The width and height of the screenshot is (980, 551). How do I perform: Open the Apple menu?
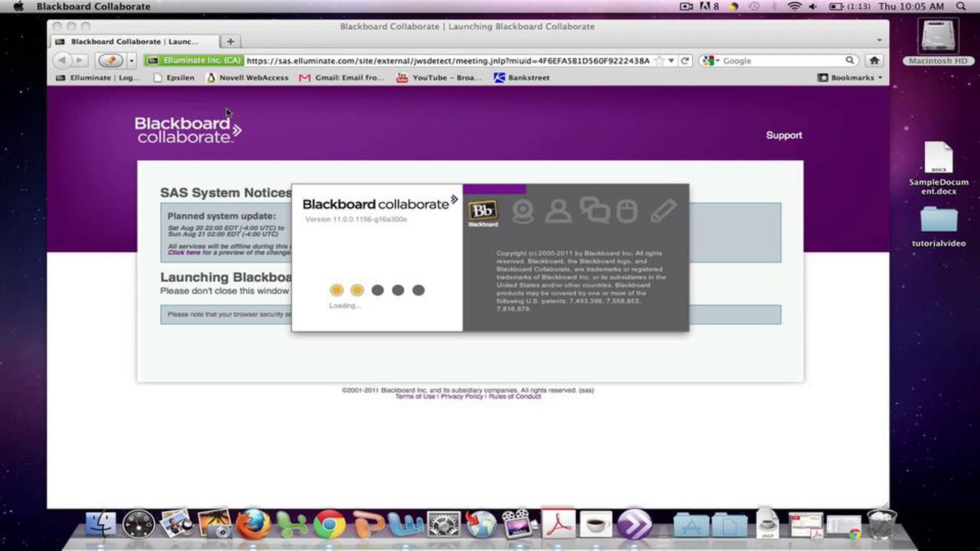18,7
